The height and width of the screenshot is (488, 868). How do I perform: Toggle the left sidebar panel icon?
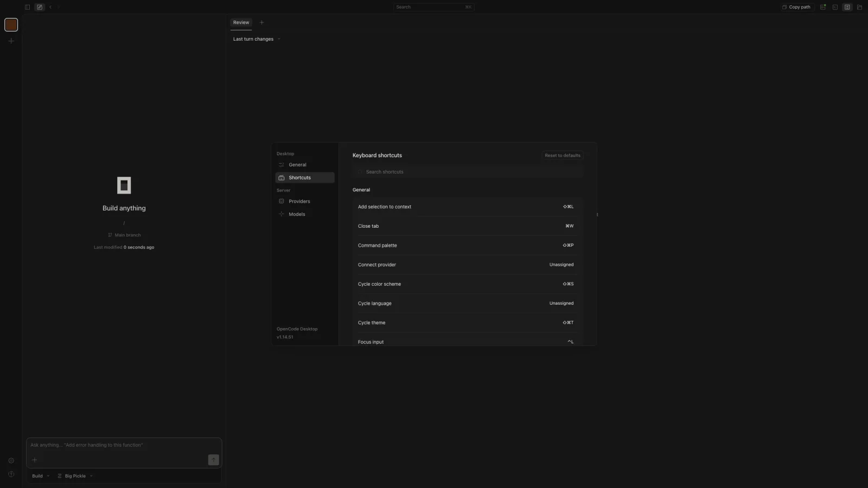pyautogui.click(x=27, y=7)
